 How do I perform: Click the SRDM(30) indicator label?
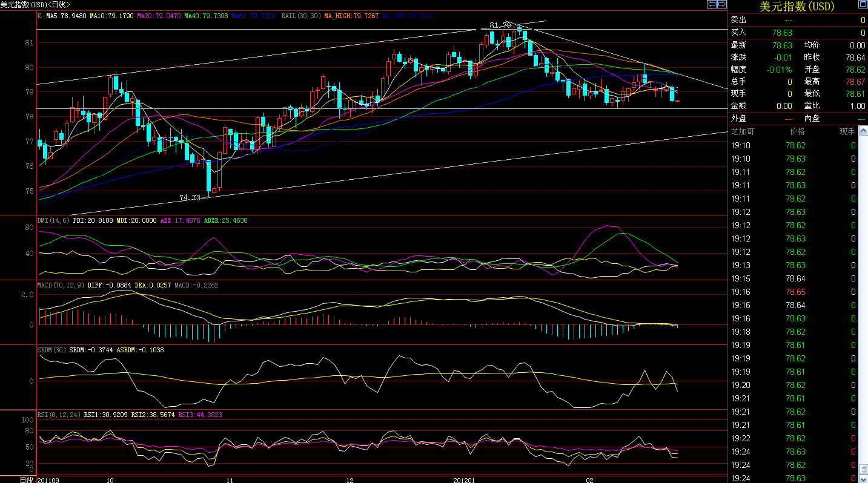click(x=53, y=350)
